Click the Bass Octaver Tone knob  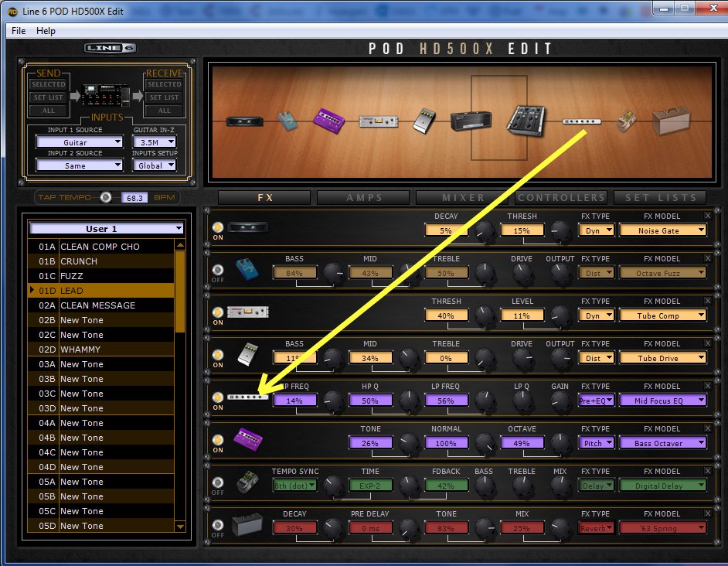click(410, 444)
